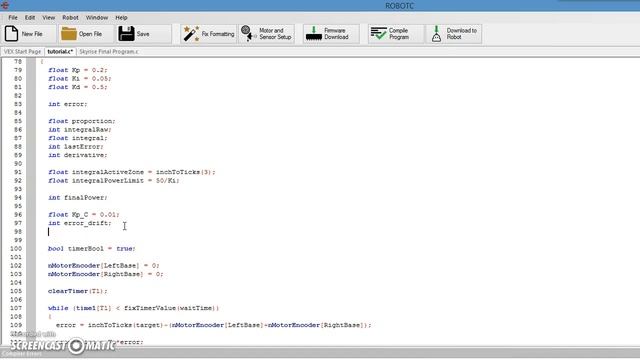
Task: Click the New File button label
Action: pyautogui.click(x=32, y=34)
